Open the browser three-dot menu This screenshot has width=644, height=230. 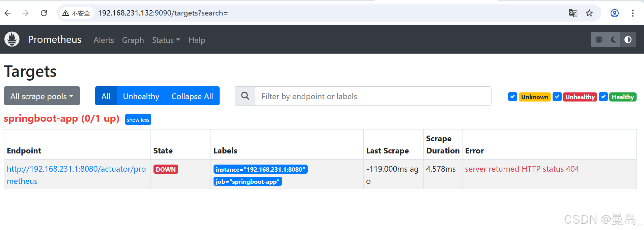[633, 13]
